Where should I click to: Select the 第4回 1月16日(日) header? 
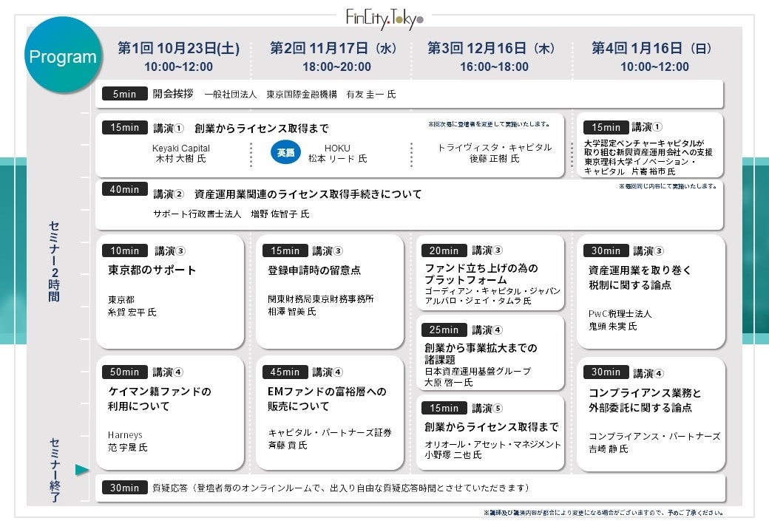[x=651, y=49]
